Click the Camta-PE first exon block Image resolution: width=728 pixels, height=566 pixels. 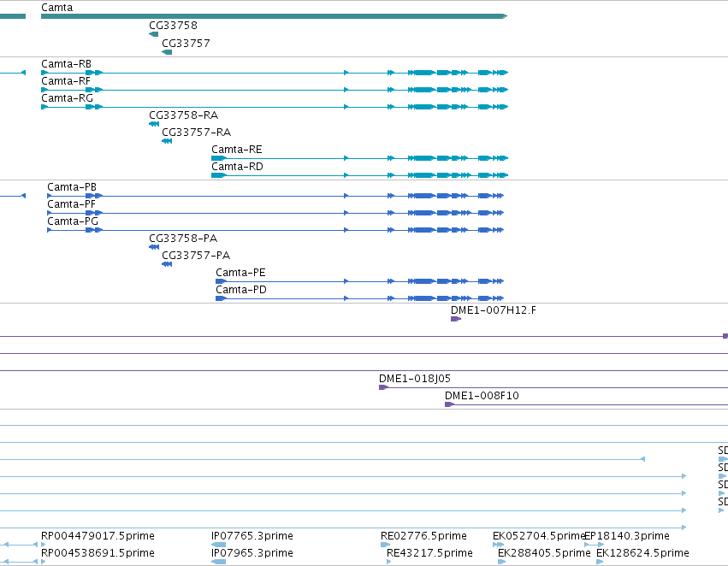pyautogui.click(x=221, y=281)
